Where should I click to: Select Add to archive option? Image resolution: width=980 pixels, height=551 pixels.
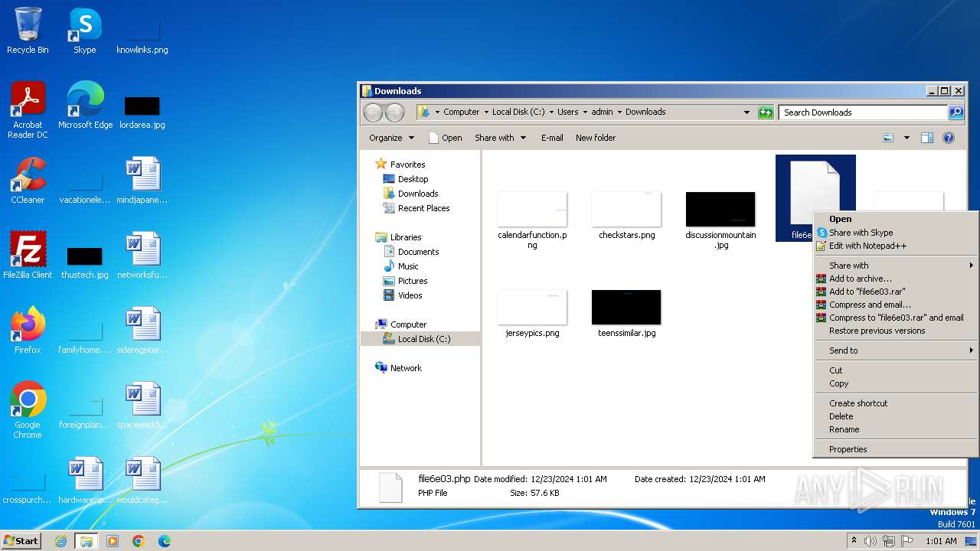pos(895,279)
